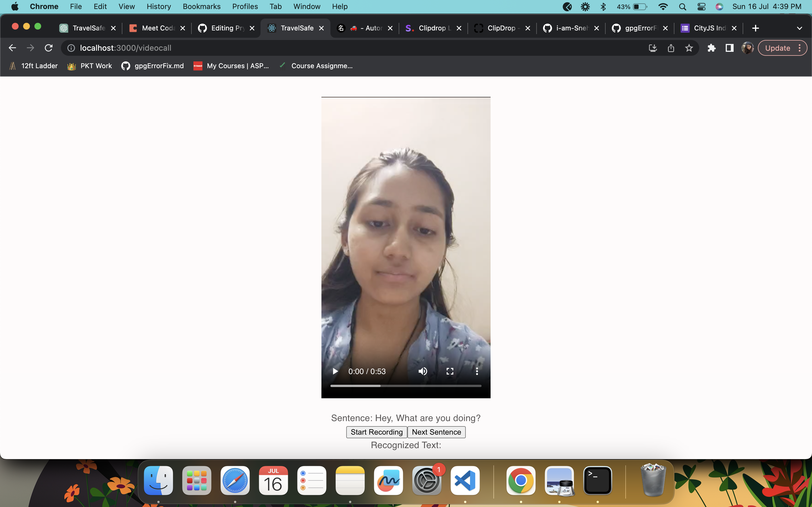Play the video in the player

[x=335, y=371]
